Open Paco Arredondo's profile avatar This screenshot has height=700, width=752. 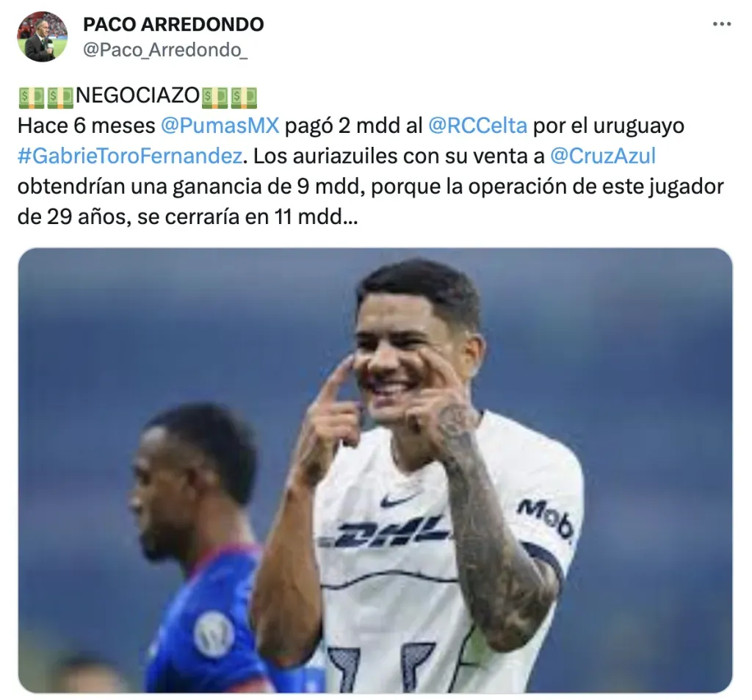[42, 37]
